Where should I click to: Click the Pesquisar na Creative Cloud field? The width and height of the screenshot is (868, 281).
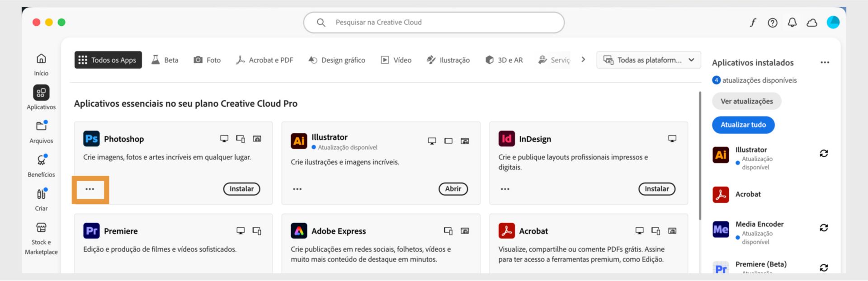[434, 22]
